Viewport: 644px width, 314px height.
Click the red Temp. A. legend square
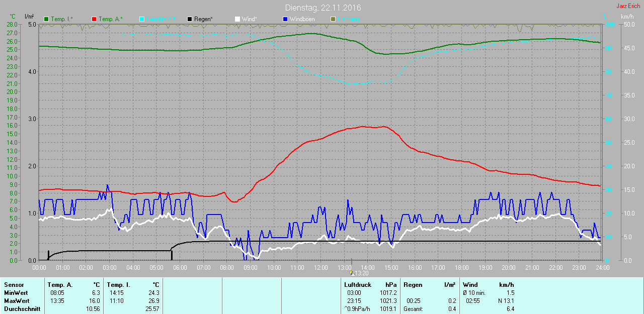coord(94,19)
